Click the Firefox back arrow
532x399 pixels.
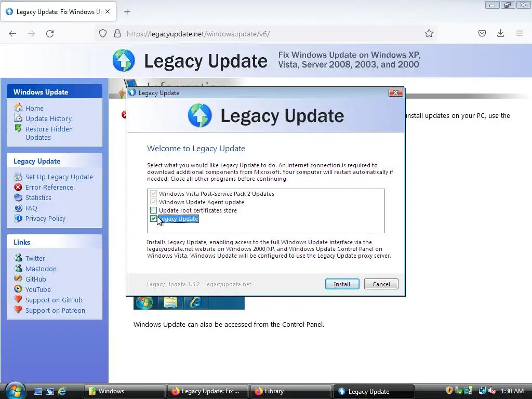pos(12,34)
